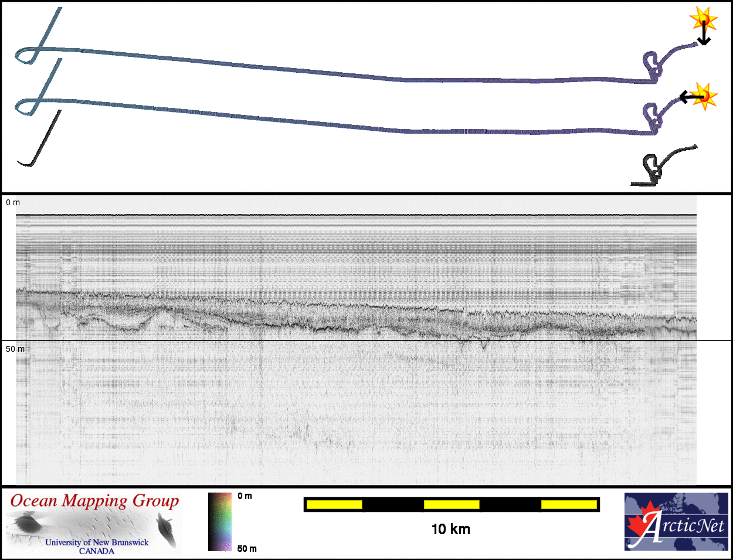Click the 50 m label of the color legend
This screenshot has width=733, height=560.
click(247, 549)
